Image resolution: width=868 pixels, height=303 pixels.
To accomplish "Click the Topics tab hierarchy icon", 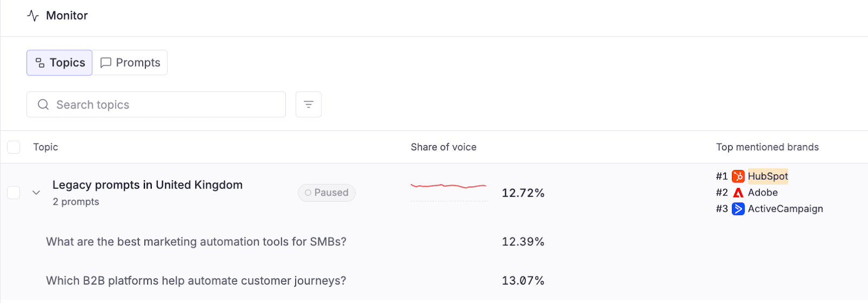I will [x=40, y=63].
